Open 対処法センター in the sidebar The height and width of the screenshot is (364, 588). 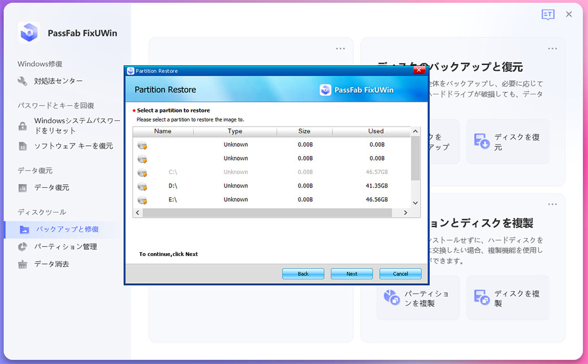click(x=58, y=81)
